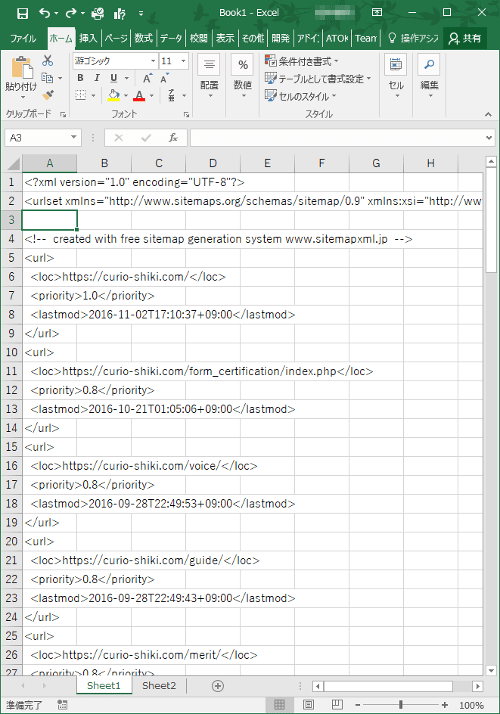Screen dimensions: 500x714
Task: Apply red font color
Action: tap(139, 95)
